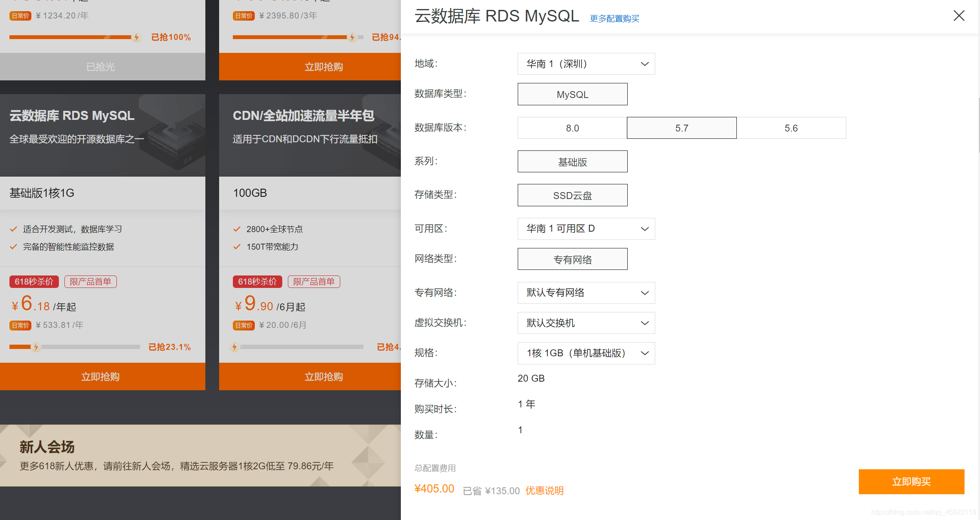
Task: Click checkmark next to 完备的智能性能监控数据
Action: [13, 247]
